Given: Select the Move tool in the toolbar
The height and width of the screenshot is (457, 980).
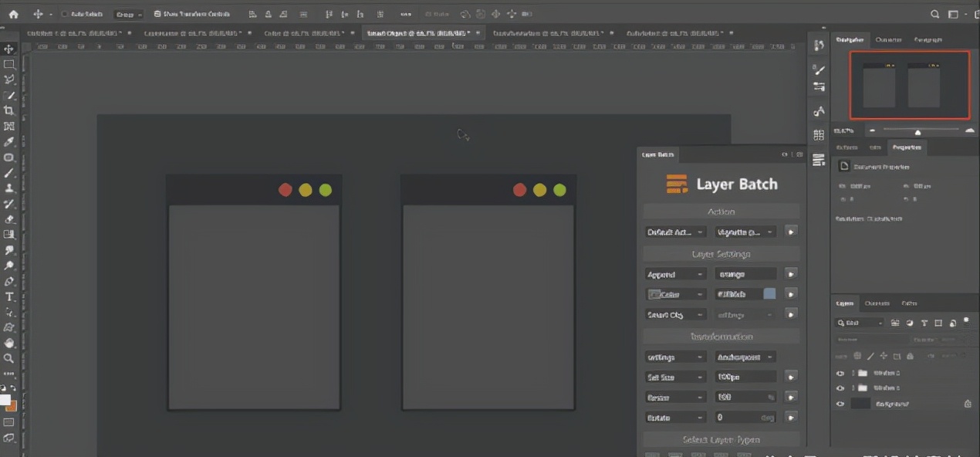Looking at the screenshot, I should [x=9, y=49].
